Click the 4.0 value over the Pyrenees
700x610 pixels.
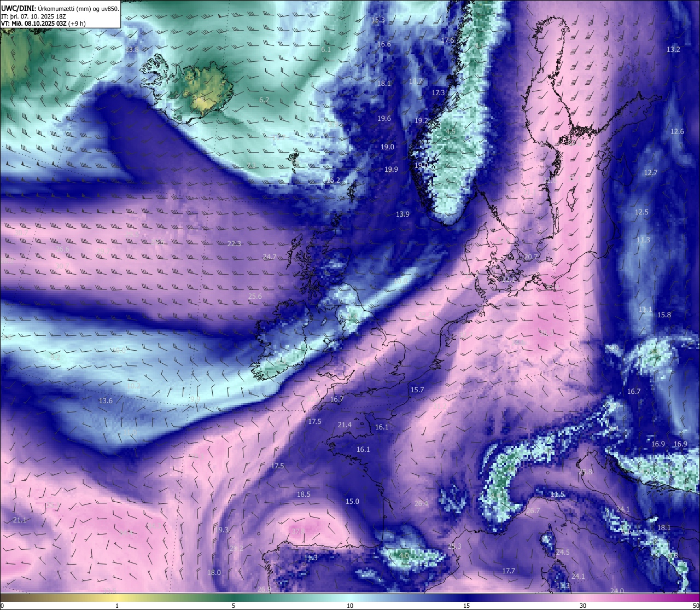pos(404,556)
